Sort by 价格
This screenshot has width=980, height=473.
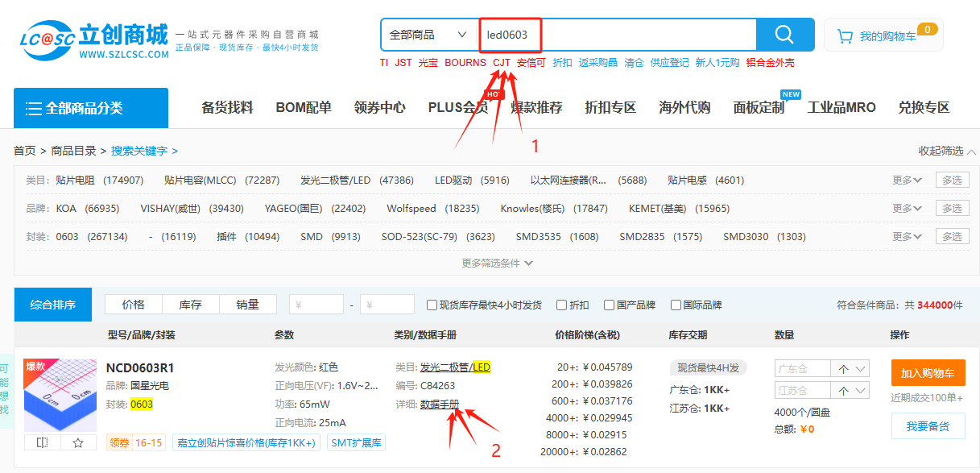pos(134,305)
